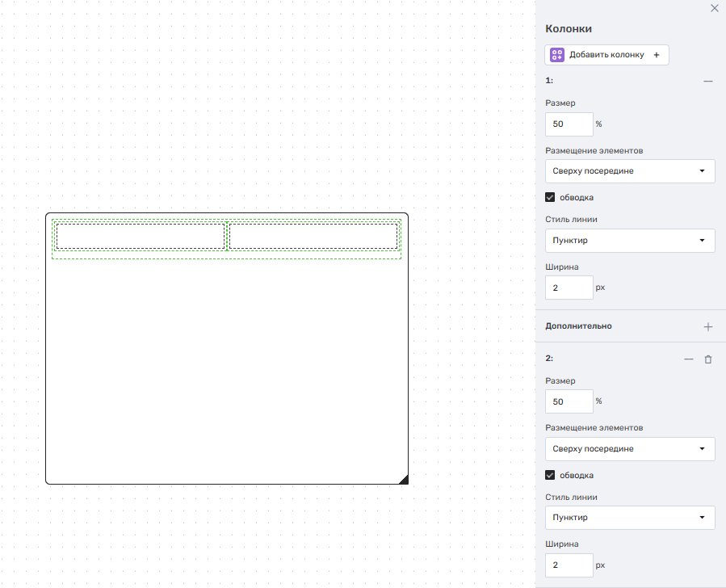This screenshot has width=726, height=588.
Task: Click the purple grid icon beside Добавить колонку
Action: click(x=557, y=55)
